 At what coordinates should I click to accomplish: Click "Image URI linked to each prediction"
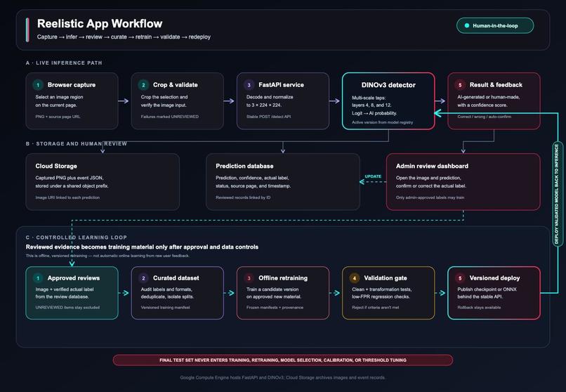[x=67, y=197]
